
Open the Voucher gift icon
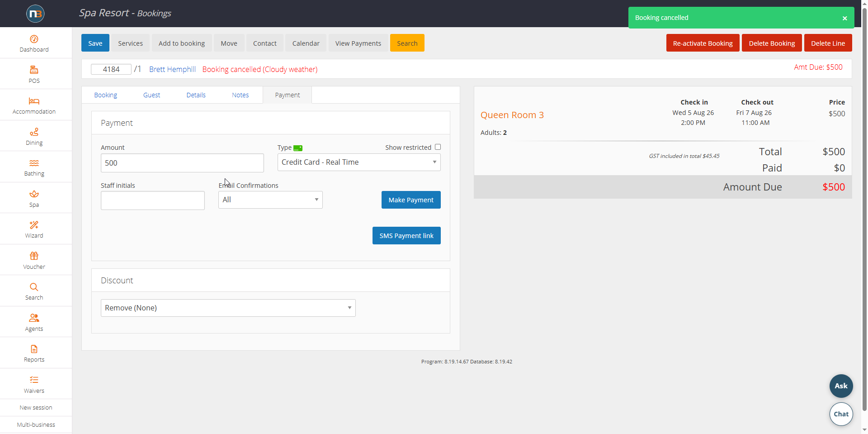point(34,256)
